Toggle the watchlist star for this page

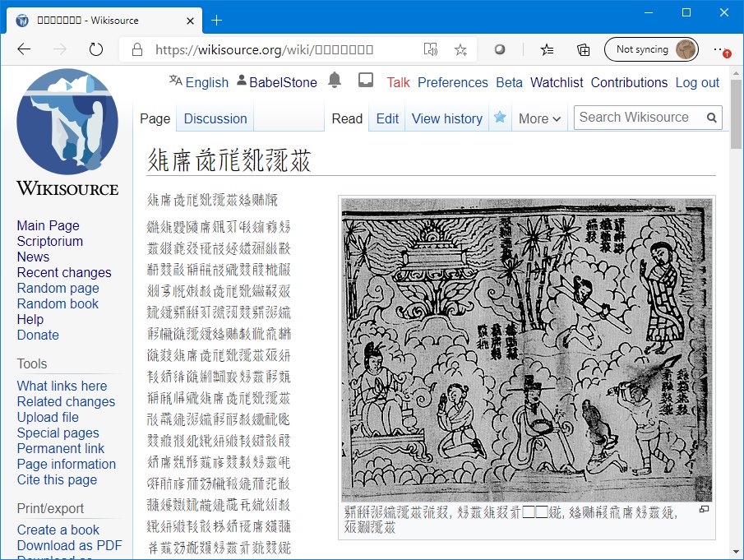click(500, 118)
